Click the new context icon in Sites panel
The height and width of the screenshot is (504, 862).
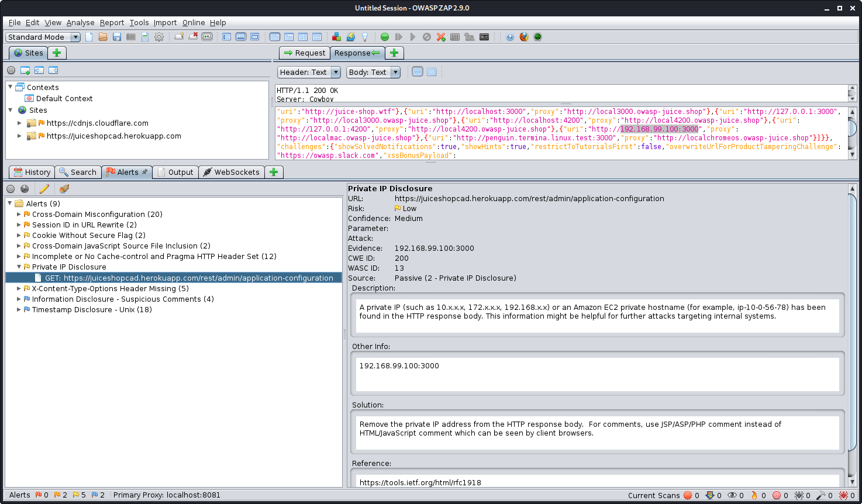click(25, 70)
